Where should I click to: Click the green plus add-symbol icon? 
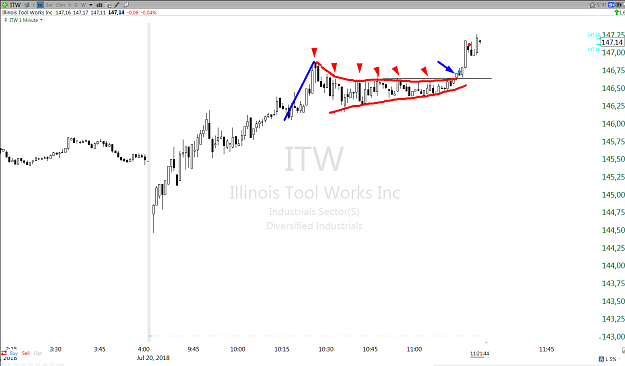click(x=4, y=5)
